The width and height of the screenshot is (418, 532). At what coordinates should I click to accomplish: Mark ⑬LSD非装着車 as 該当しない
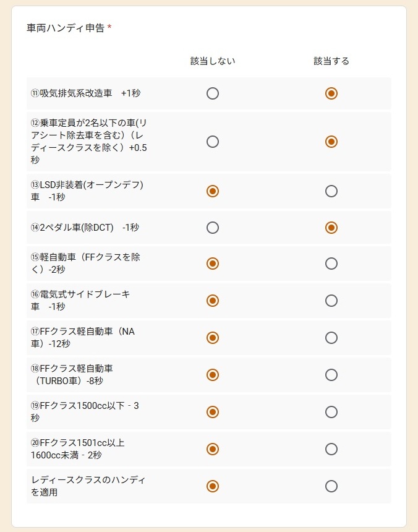[x=213, y=191]
